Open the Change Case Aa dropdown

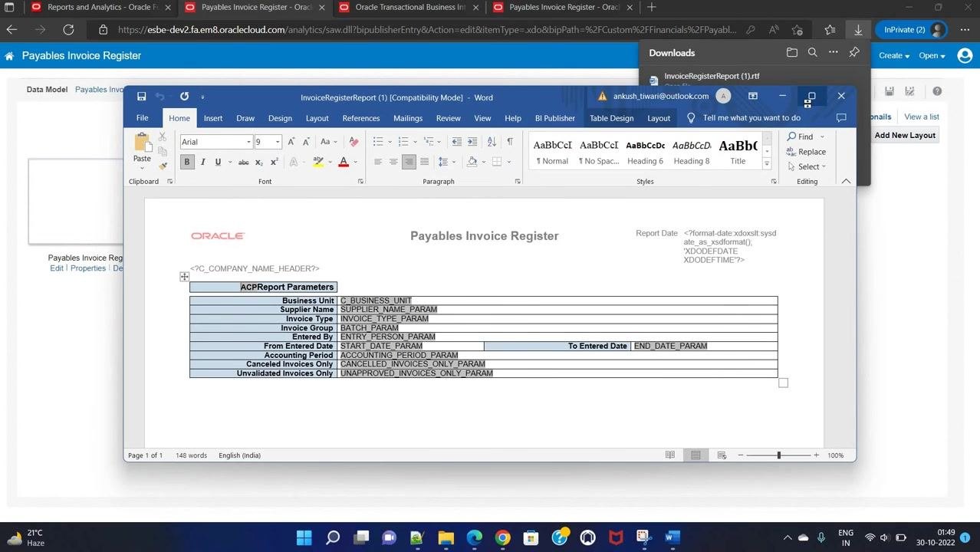coord(329,142)
